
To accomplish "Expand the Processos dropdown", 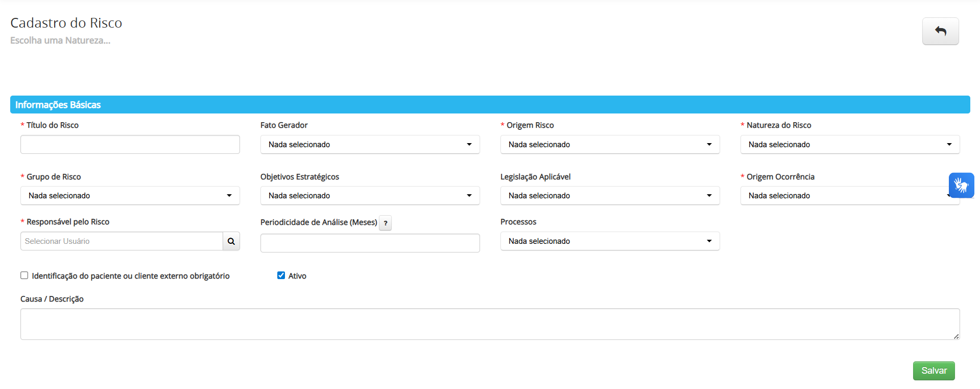I will (x=610, y=241).
